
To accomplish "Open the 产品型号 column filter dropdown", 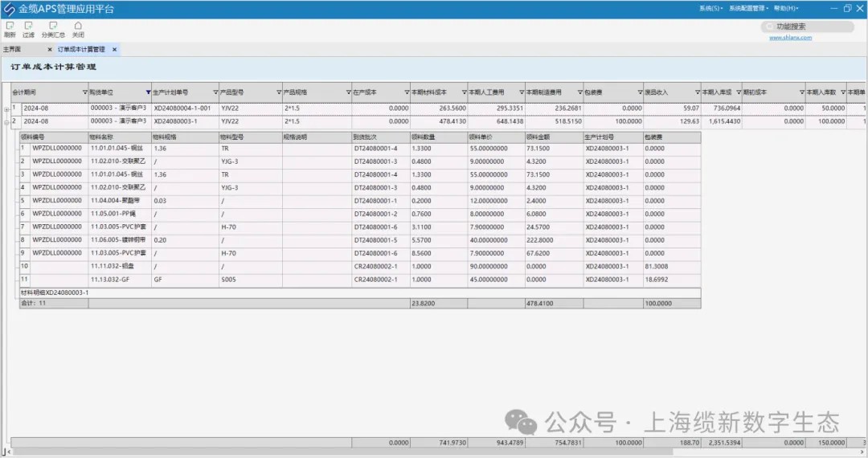I will coord(278,92).
